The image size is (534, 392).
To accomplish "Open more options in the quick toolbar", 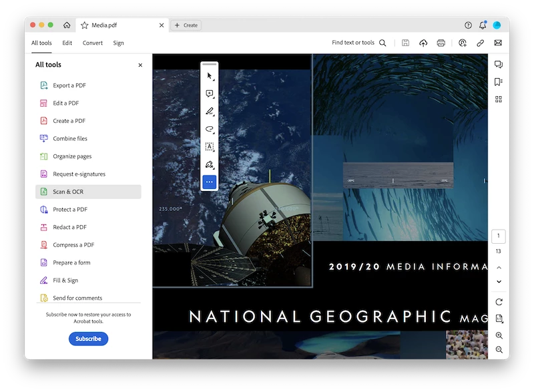I will point(210,182).
